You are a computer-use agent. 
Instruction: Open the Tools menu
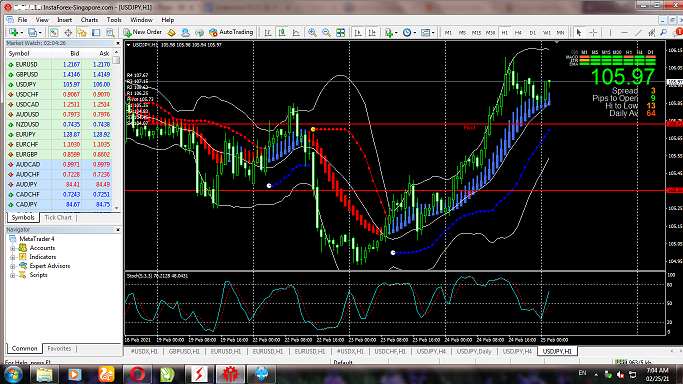coord(114,20)
